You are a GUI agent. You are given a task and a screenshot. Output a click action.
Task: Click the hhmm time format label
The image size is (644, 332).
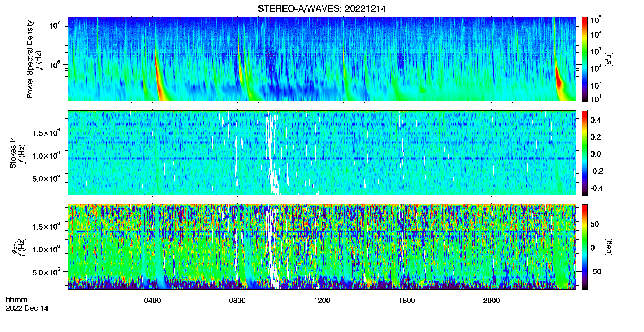(17, 300)
